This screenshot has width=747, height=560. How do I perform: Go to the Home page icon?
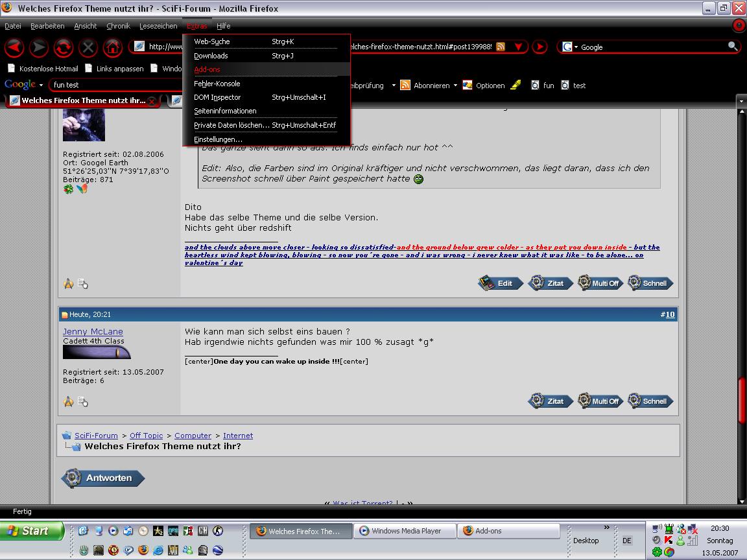[x=113, y=47]
